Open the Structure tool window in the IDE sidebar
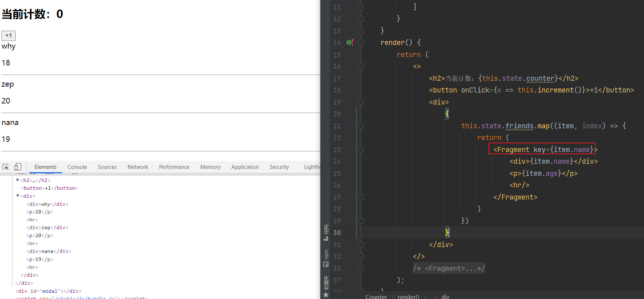This screenshot has width=644, height=299. point(326,233)
